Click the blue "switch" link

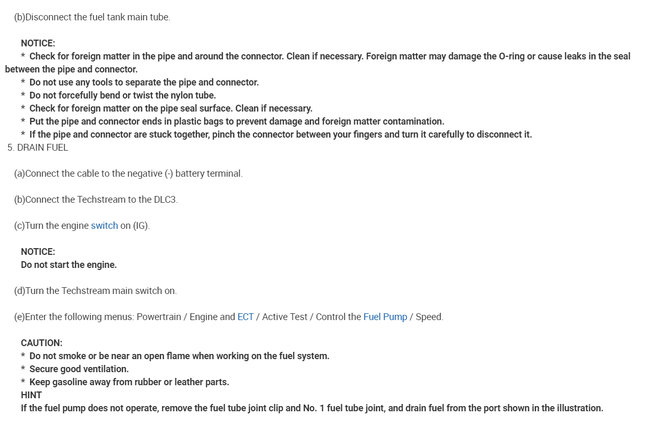tap(104, 226)
